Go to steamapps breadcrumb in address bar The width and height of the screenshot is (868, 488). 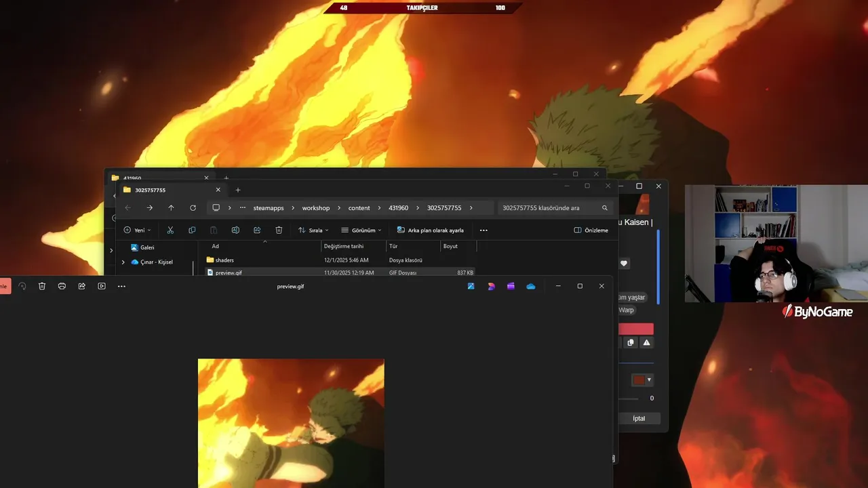tap(269, 208)
